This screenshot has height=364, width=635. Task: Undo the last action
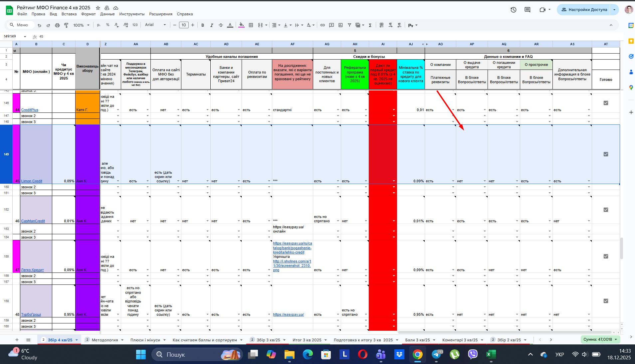[x=40, y=25]
